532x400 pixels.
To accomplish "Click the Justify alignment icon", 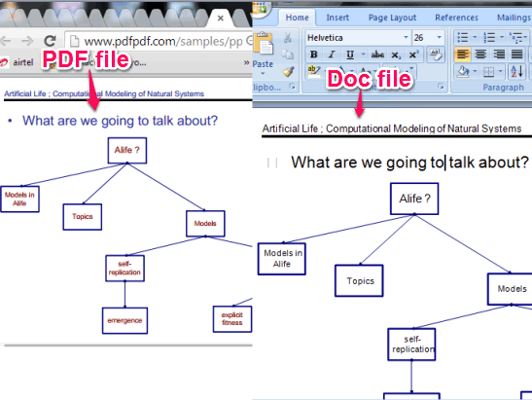I will point(516,55).
